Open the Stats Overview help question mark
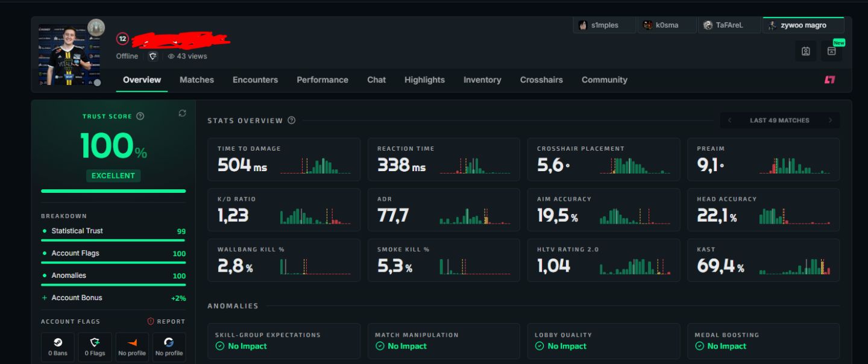The image size is (868, 364). (292, 121)
